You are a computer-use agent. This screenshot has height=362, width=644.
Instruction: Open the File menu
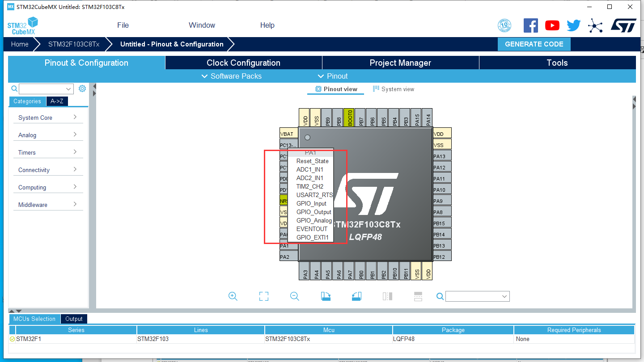[x=123, y=25]
